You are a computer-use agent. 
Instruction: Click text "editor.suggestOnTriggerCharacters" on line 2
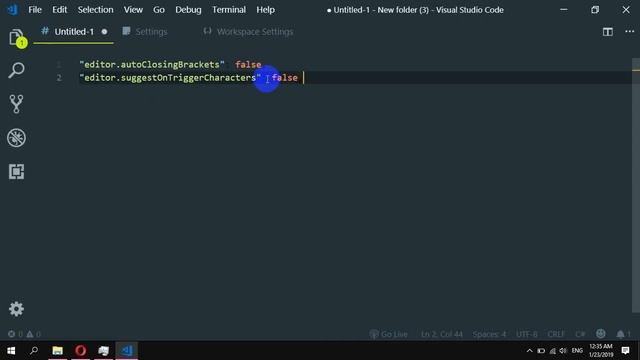[x=170, y=78]
